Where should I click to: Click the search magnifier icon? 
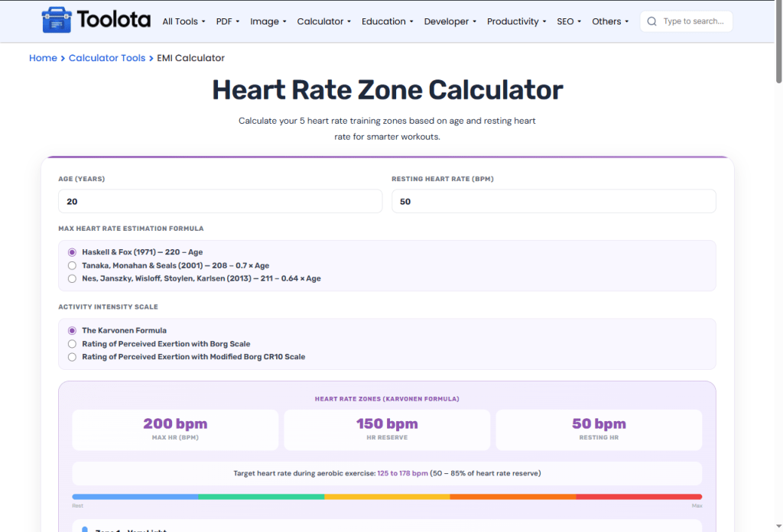pos(651,21)
